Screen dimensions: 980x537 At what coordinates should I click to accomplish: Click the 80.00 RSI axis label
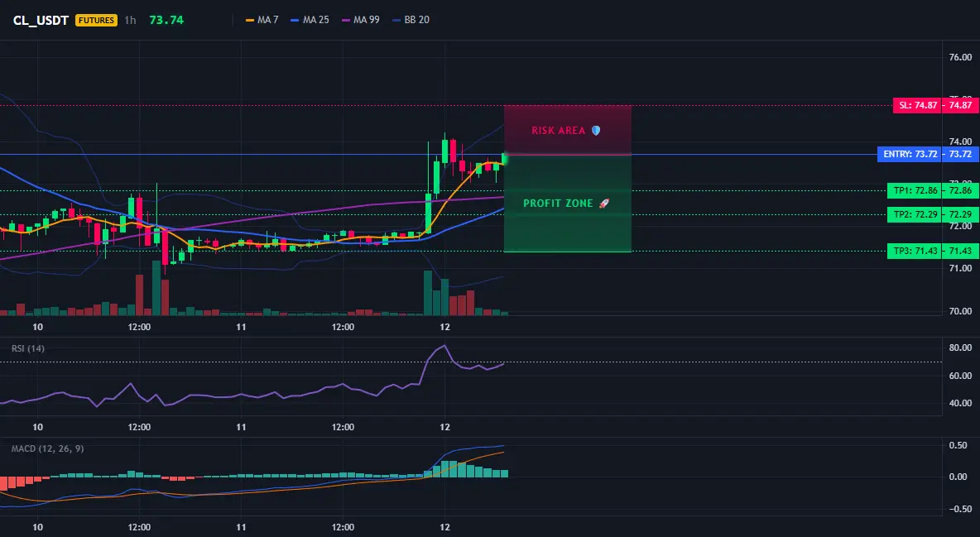[961, 348]
